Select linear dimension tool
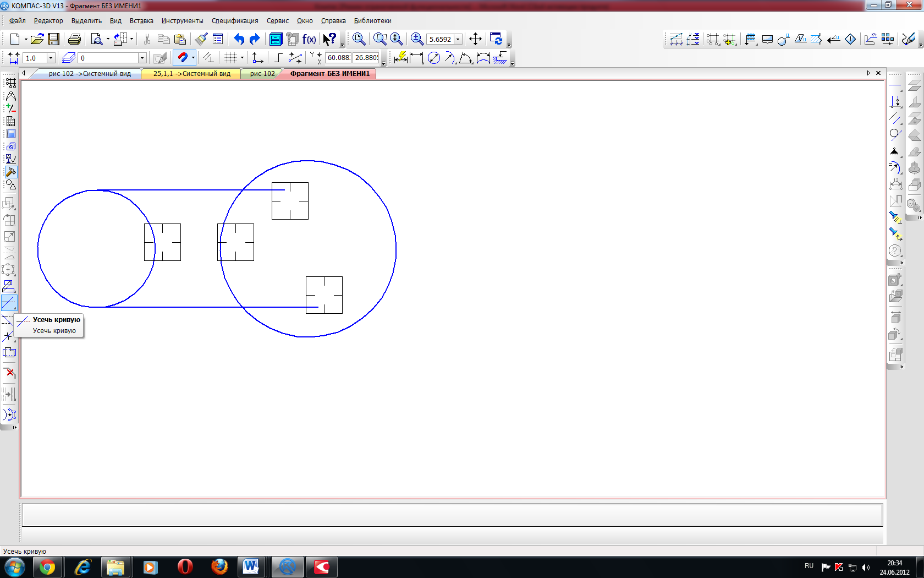Image resolution: width=924 pixels, height=578 pixels. [417, 58]
